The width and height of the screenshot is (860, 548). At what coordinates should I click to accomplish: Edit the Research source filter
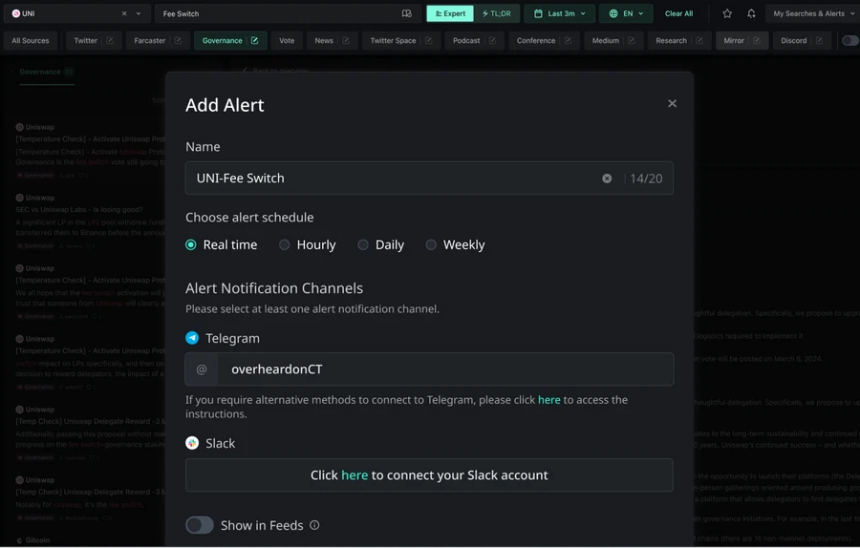(x=699, y=41)
